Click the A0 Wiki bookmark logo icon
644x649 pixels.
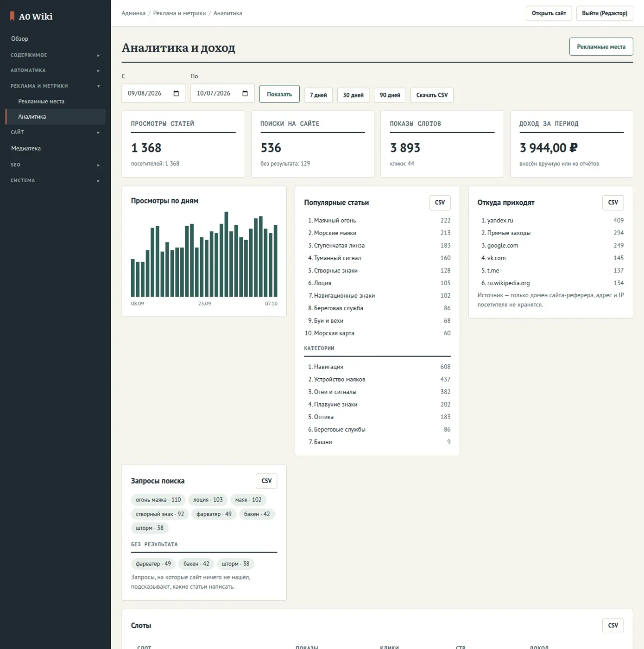click(12, 16)
